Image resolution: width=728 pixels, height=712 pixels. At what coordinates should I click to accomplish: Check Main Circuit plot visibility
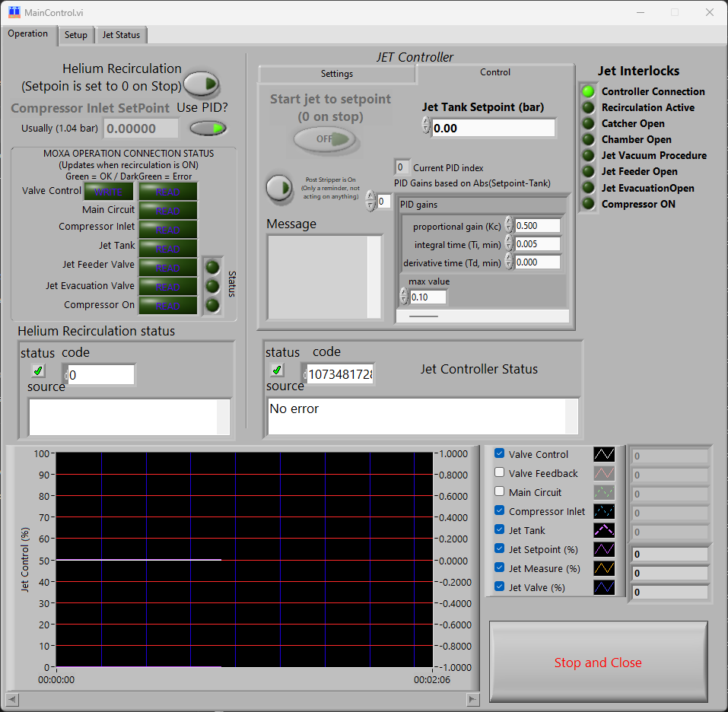(500, 491)
